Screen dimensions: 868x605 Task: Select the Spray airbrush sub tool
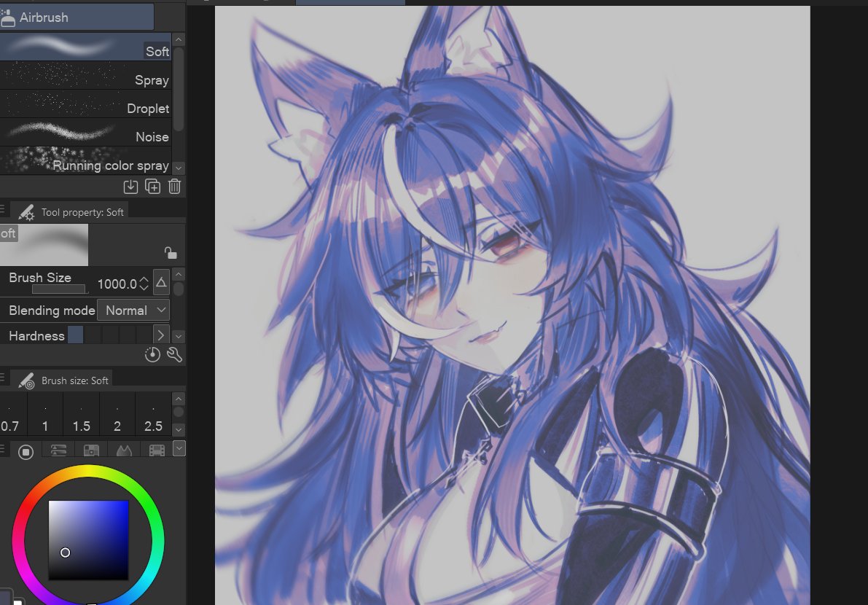click(x=85, y=75)
